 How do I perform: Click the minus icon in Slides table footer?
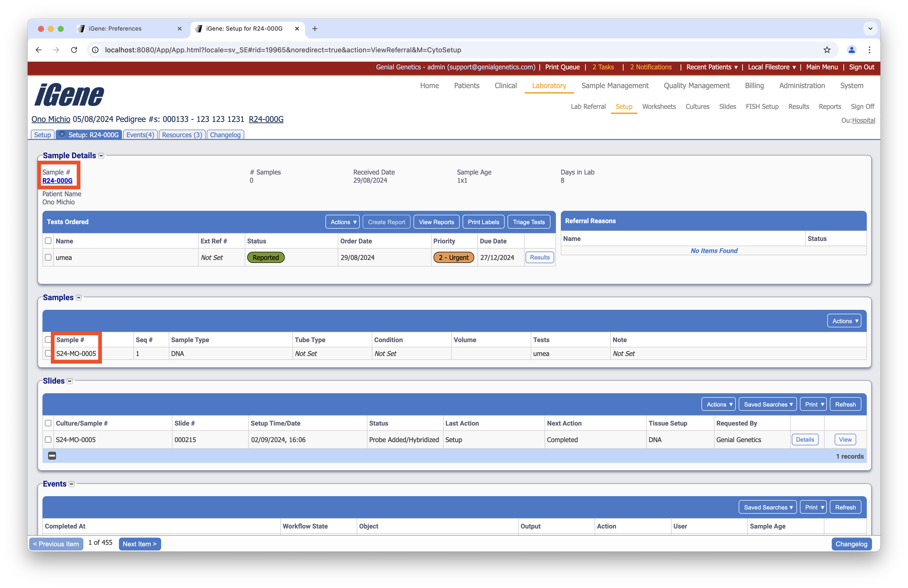[x=52, y=456]
